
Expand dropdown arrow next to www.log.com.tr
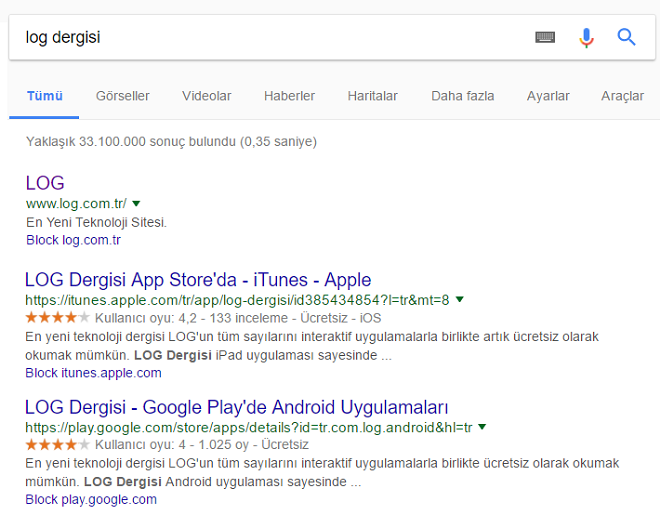(136, 204)
